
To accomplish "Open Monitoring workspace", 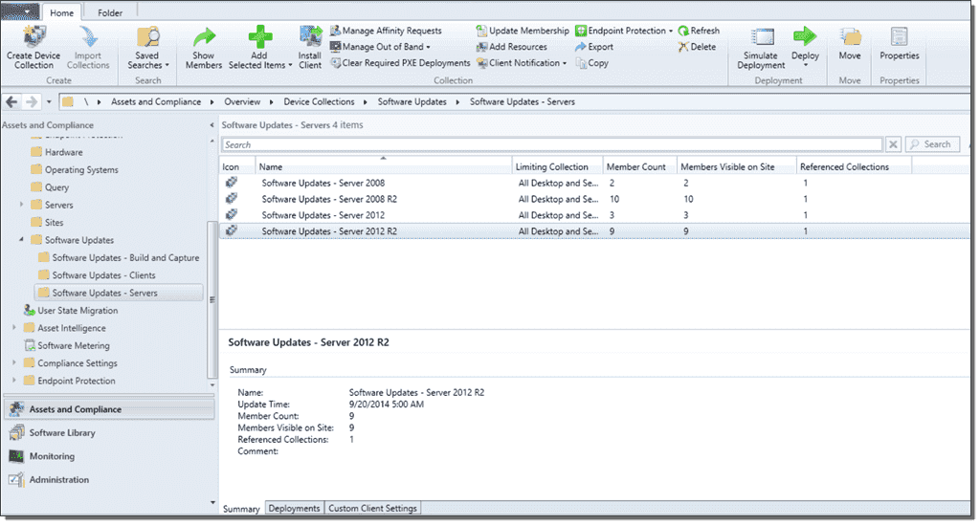I will (x=109, y=456).
